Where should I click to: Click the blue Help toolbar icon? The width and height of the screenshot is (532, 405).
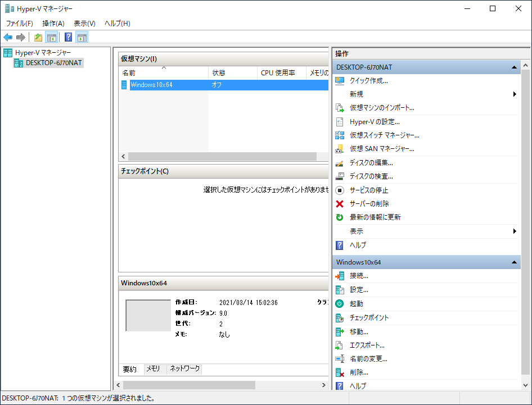[x=68, y=37]
